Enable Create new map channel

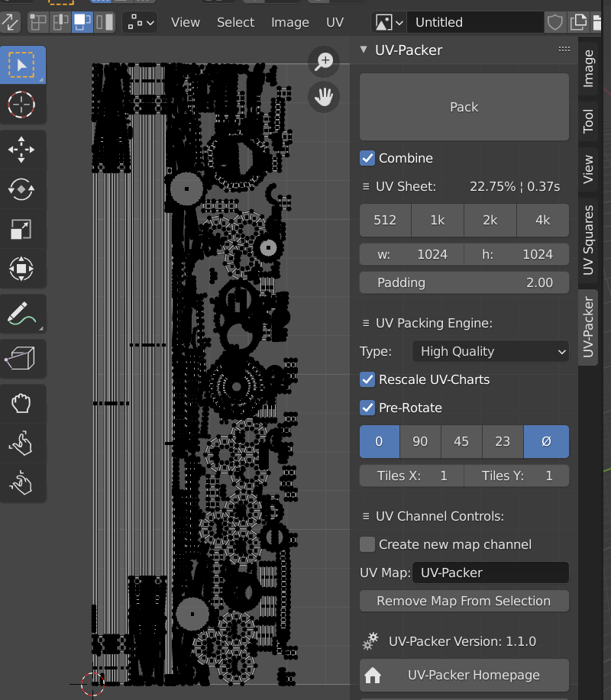click(367, 544)
